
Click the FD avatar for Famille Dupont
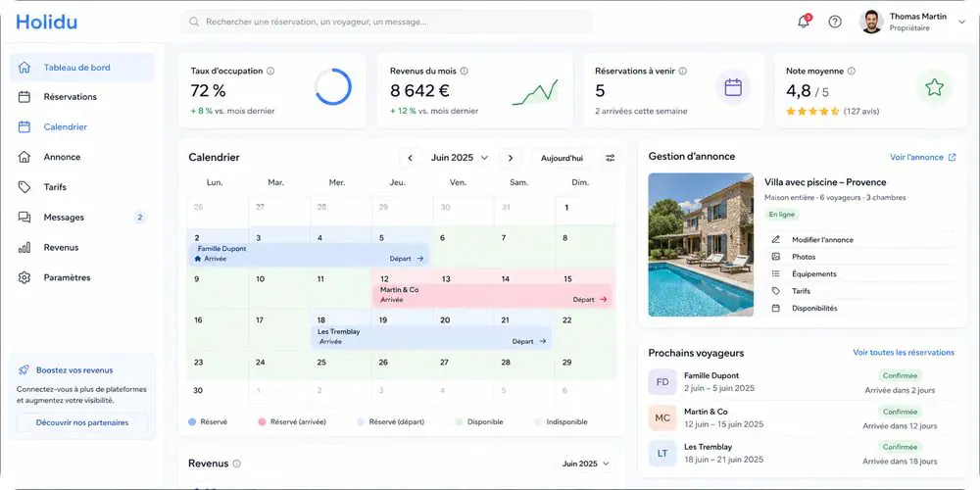click(x=662, y=382)
